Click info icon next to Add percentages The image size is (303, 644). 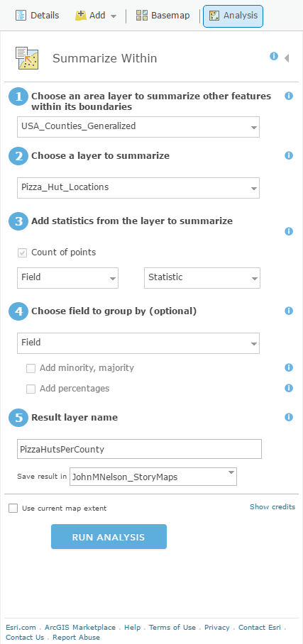click(289, 388)
